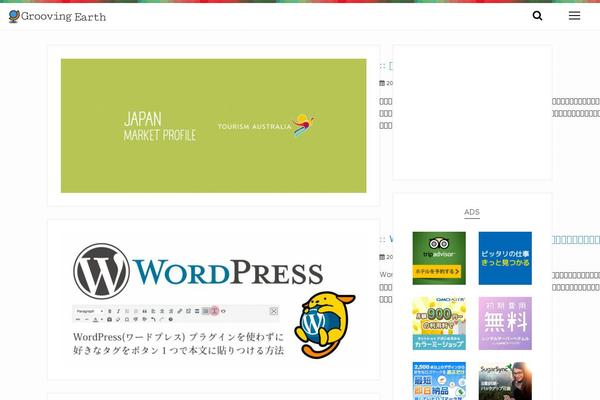Click the first post's calendar date

pos(386,83)
